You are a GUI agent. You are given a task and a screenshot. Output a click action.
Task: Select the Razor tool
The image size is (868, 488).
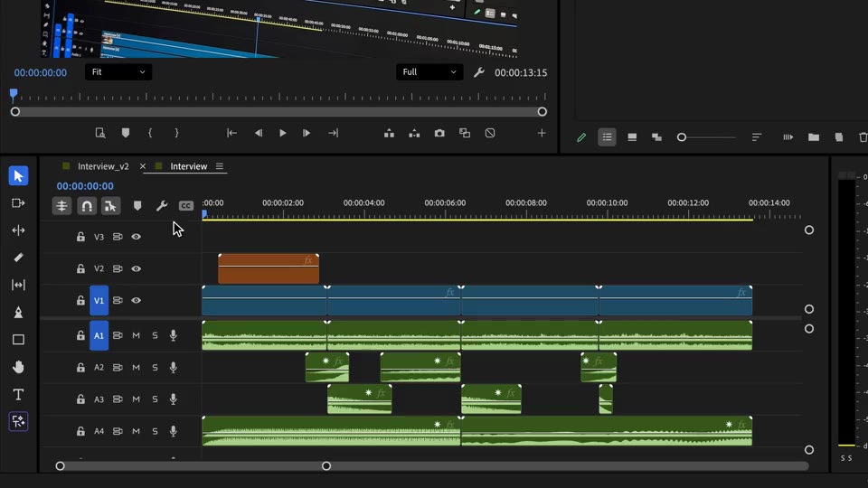coord(18,258)
